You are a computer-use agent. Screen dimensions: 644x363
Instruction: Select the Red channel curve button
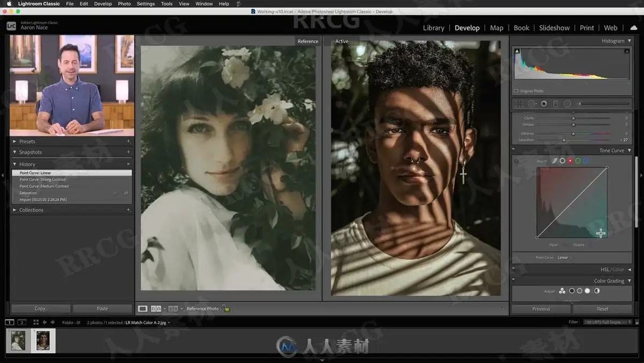(x=570, y=161)
